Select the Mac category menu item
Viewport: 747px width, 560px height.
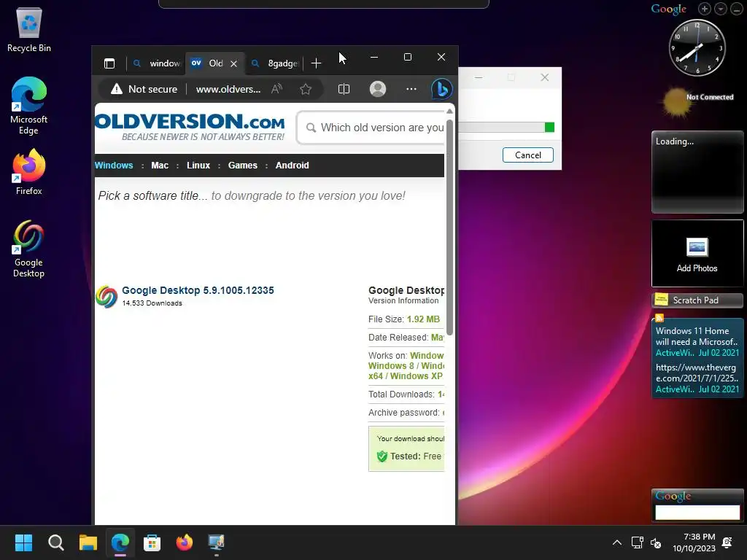(x=160, y=166)
